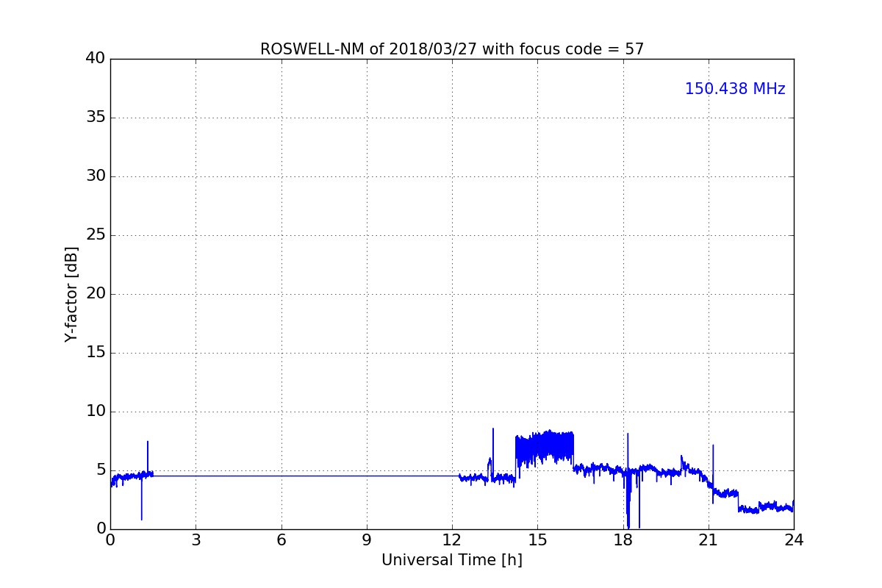Image resolution: width=882 pixels, height=588 pixels.
Task: Click the dense noisy burst near 15 h
Action: pos(545,448)
